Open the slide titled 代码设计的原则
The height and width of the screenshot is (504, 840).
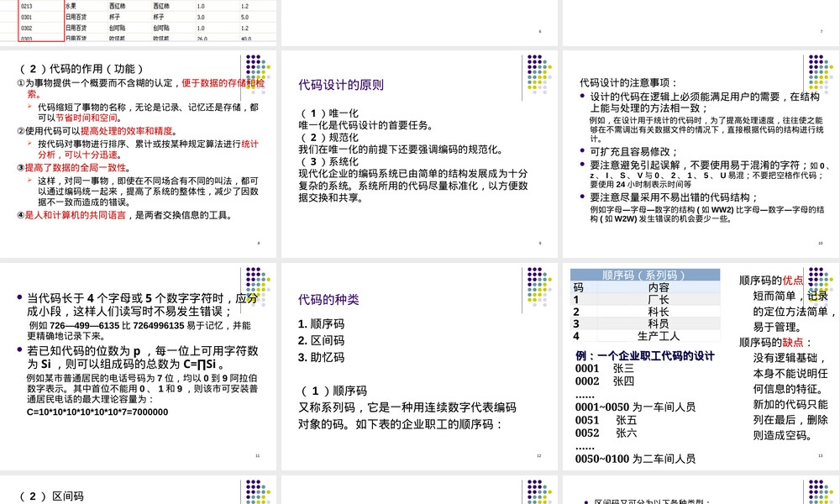[x=419, y=154]
